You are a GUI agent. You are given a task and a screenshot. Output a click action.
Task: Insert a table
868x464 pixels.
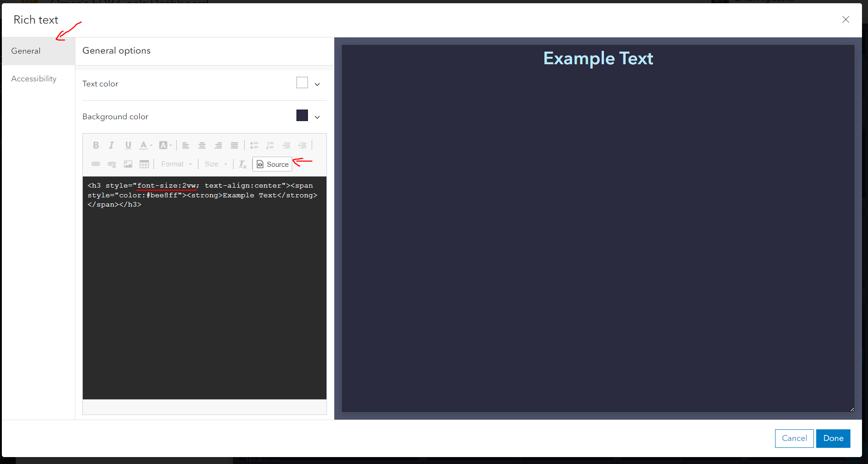pyautogui.click(x=144, y=164)
